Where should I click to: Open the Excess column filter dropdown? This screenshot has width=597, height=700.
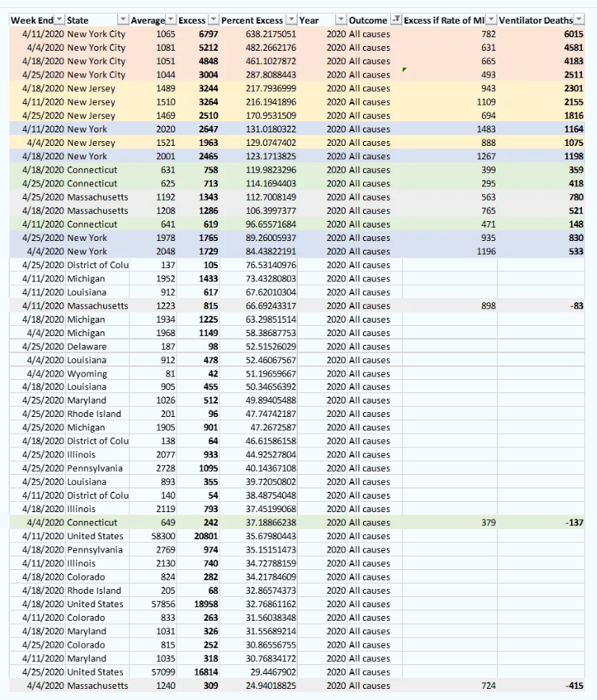(212, 19)
